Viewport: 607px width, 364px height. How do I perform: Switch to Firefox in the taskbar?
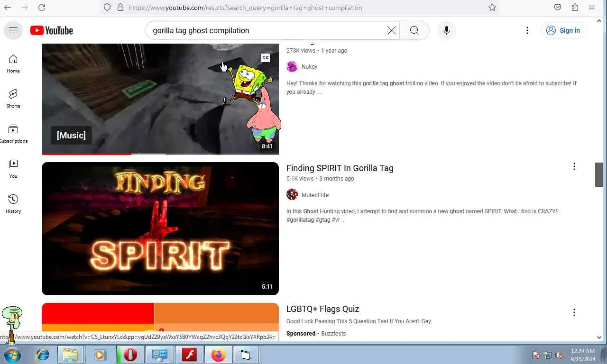pos(218,355)
